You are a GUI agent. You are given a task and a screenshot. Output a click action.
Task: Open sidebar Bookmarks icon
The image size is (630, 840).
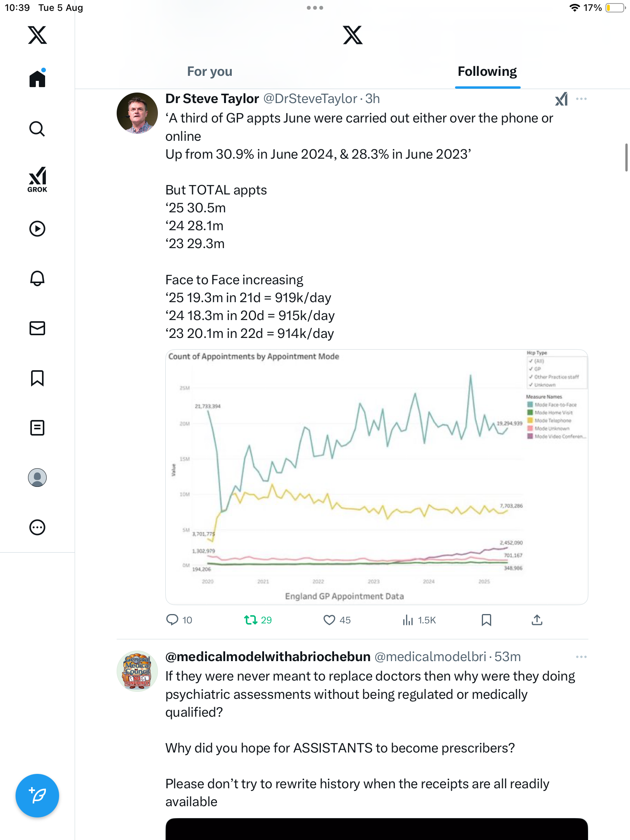coord(37,378)
